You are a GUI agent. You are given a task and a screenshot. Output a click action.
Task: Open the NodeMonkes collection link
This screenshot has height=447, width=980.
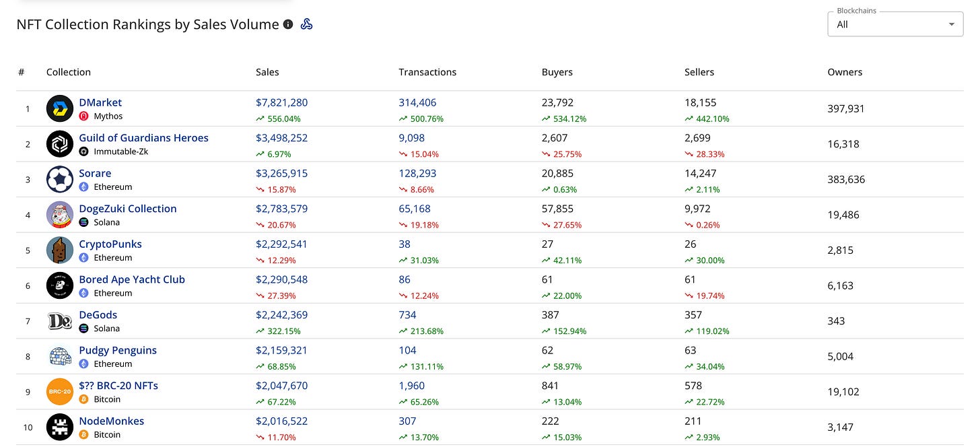point(112,421)
